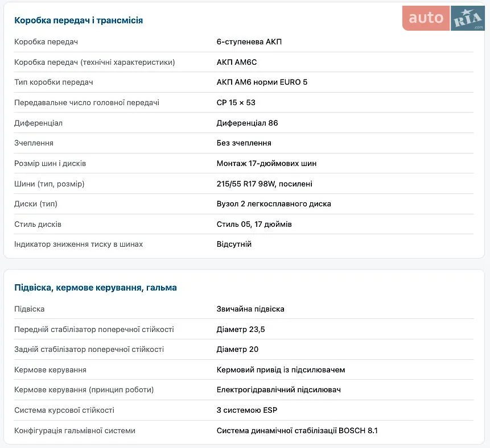Click the '6-ступенева АКП' value

point(249,42)
